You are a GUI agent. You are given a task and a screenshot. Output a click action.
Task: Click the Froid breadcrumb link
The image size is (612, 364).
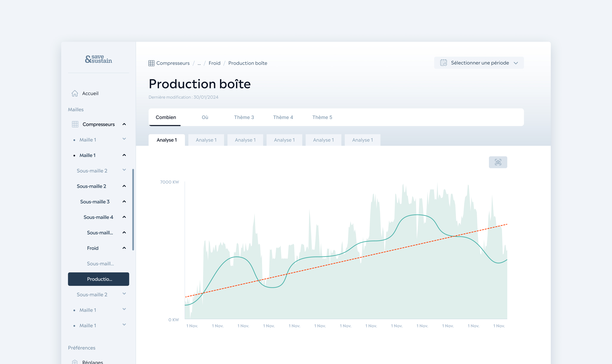(x=214, y=63)
